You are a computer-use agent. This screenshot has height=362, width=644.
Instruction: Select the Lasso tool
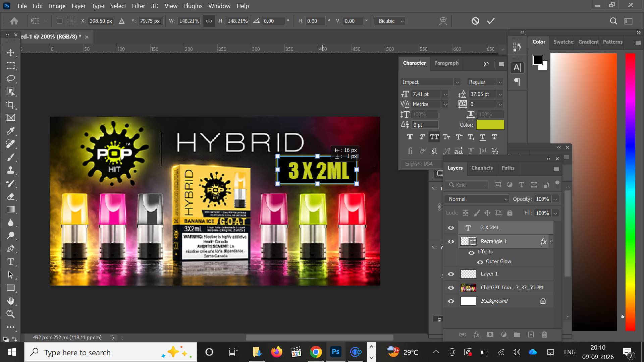11,79
